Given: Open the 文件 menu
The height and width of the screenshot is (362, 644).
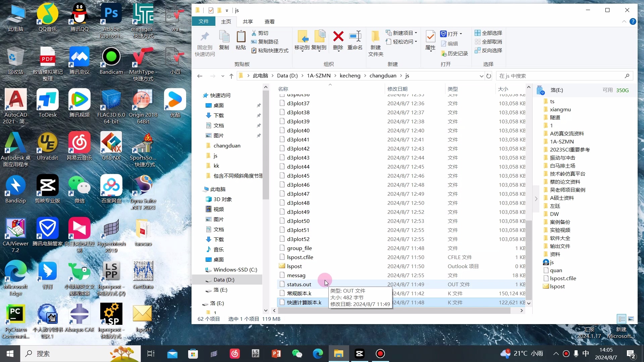Looking at the screenshot, I should pos(204,21).
